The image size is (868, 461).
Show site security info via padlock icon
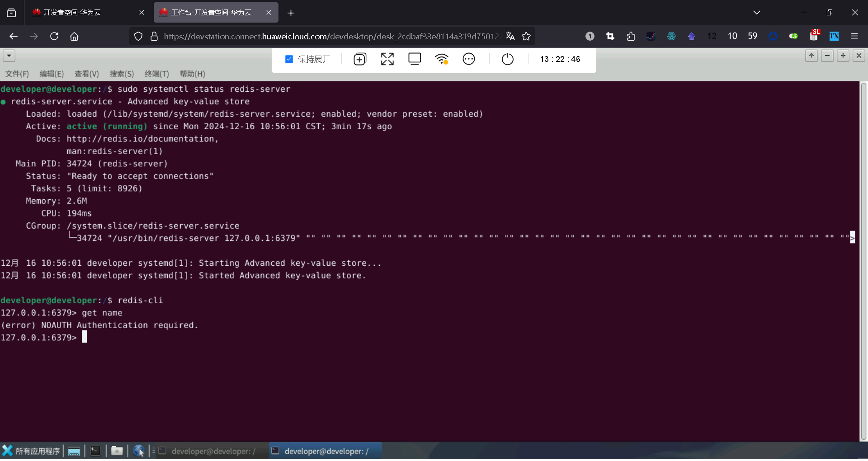coord(154,36)
